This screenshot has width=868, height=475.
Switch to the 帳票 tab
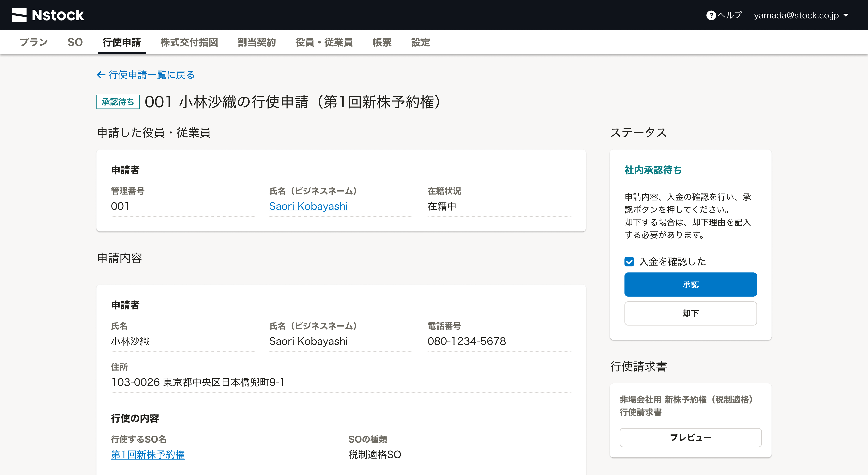coord(382,42)
